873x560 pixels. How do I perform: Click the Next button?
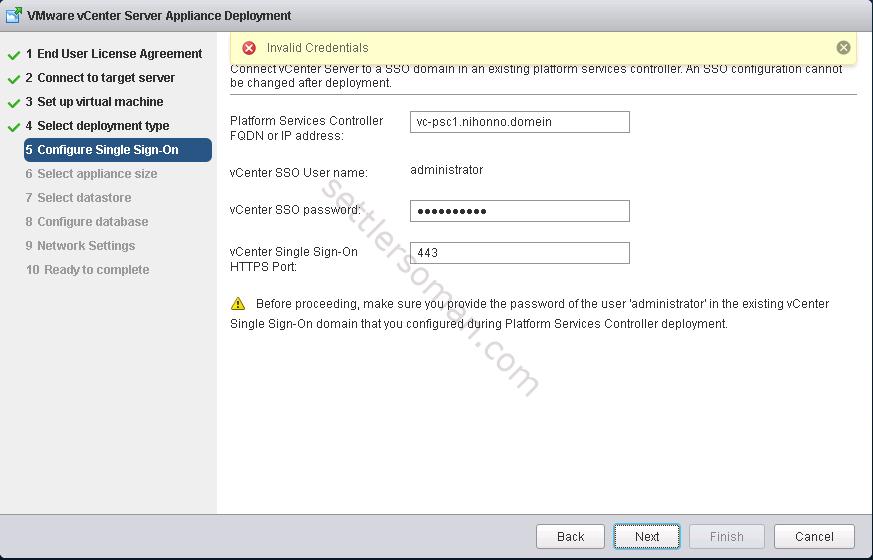click(x=646, y=537)
